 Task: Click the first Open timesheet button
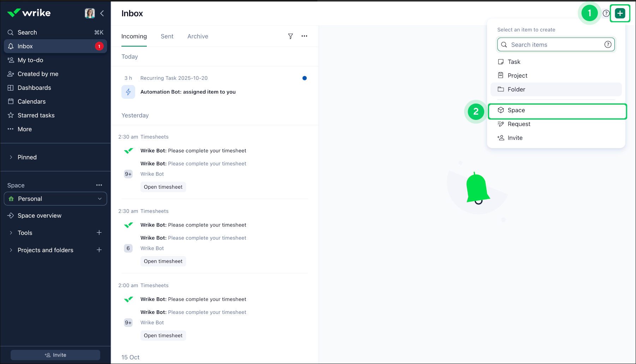(x=163, y=187)
